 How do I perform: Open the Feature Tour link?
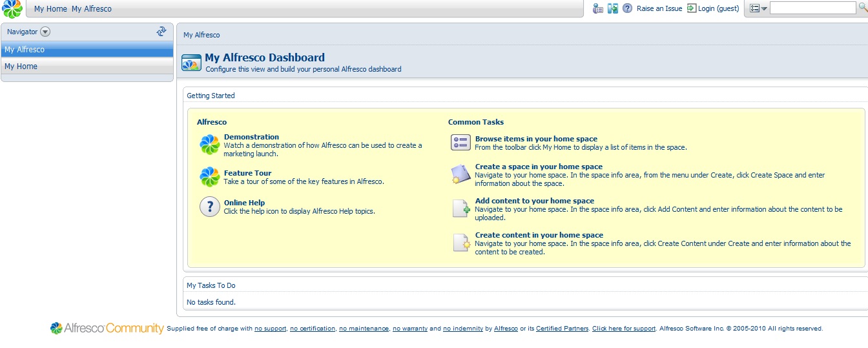pos(247,173)
